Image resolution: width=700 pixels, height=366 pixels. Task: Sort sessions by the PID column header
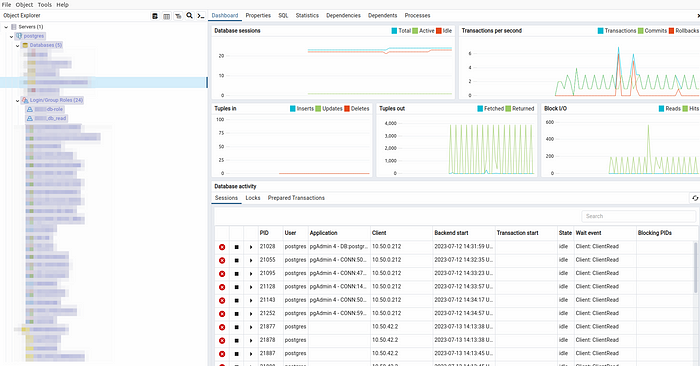(x=264, y=233)
